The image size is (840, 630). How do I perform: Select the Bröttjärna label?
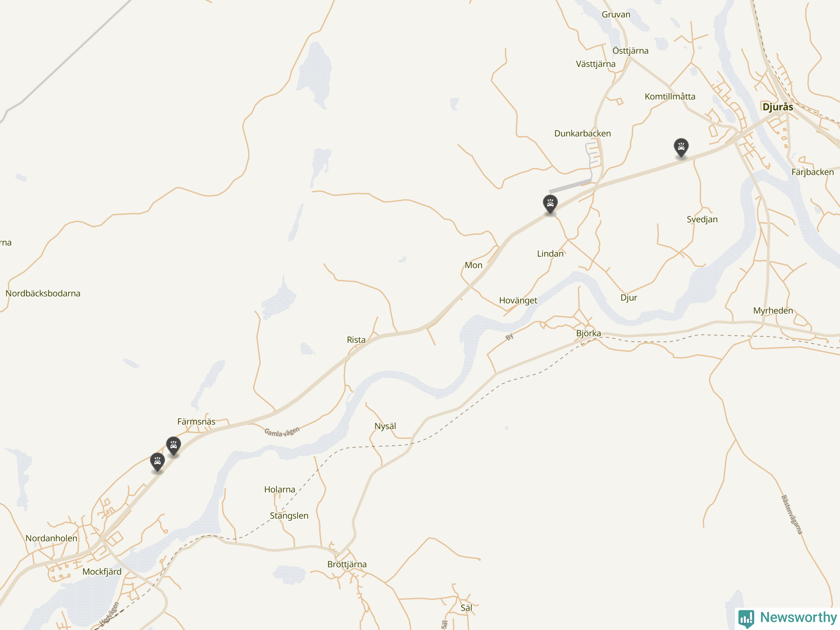click(347, 564)
